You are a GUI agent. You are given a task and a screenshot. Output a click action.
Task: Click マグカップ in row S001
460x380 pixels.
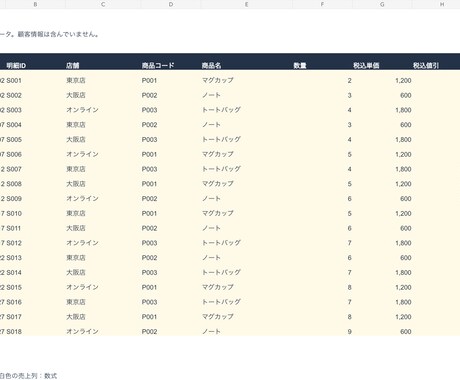tap(218, 80)
